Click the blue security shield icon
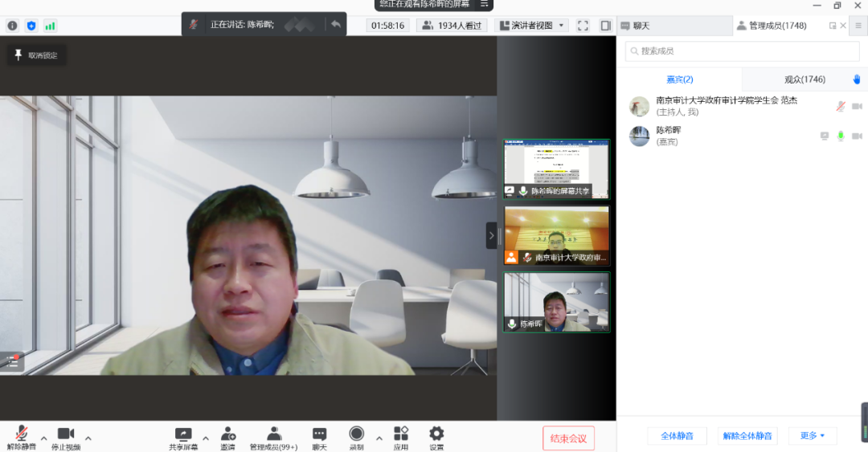Image resolution: width=868 pixels, height=452 pixels. pos(31,26)
